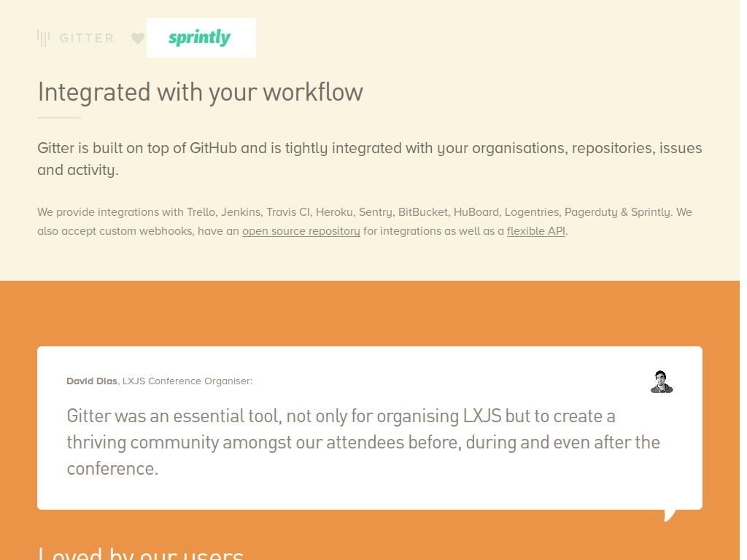747x560 pixels.
Task: Click the heart icon beside Gitter
Action: coord(138,39)
